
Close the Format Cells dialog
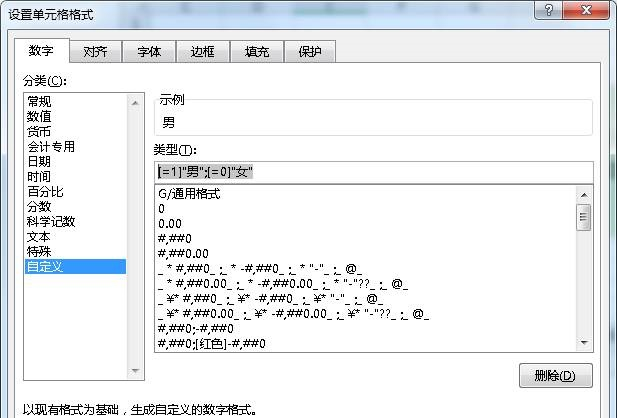point(586,9)
